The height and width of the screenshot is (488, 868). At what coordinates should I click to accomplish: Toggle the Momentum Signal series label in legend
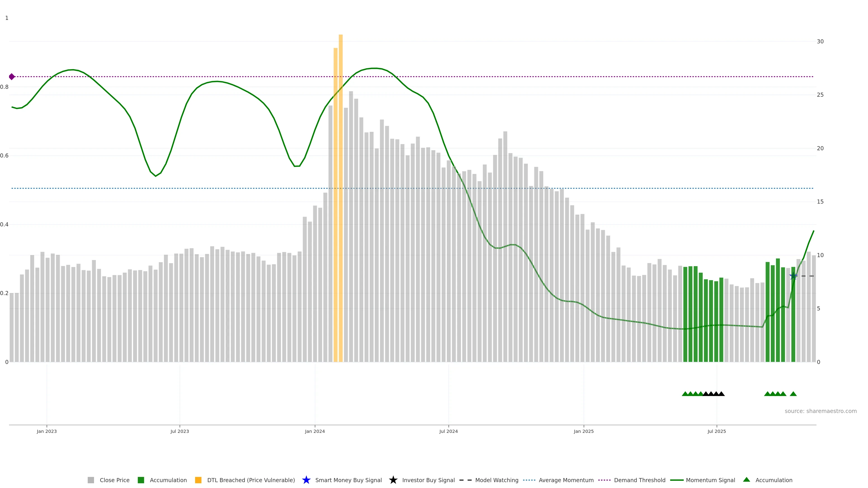pos(710,480)
